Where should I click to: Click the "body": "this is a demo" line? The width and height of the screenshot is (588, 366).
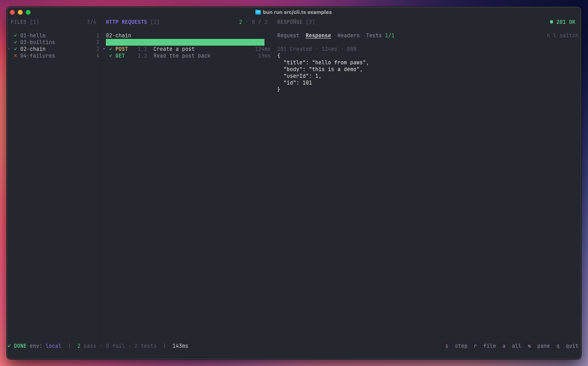point(323,69)
